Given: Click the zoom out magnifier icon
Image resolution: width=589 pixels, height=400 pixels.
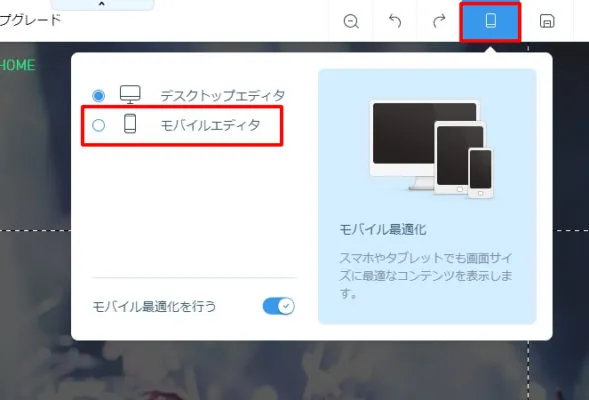Looking at the screenshot, I should [351, 21].
